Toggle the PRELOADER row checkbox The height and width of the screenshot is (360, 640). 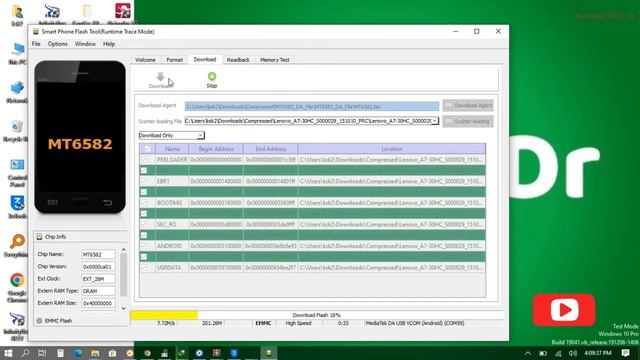pos(144,160)
